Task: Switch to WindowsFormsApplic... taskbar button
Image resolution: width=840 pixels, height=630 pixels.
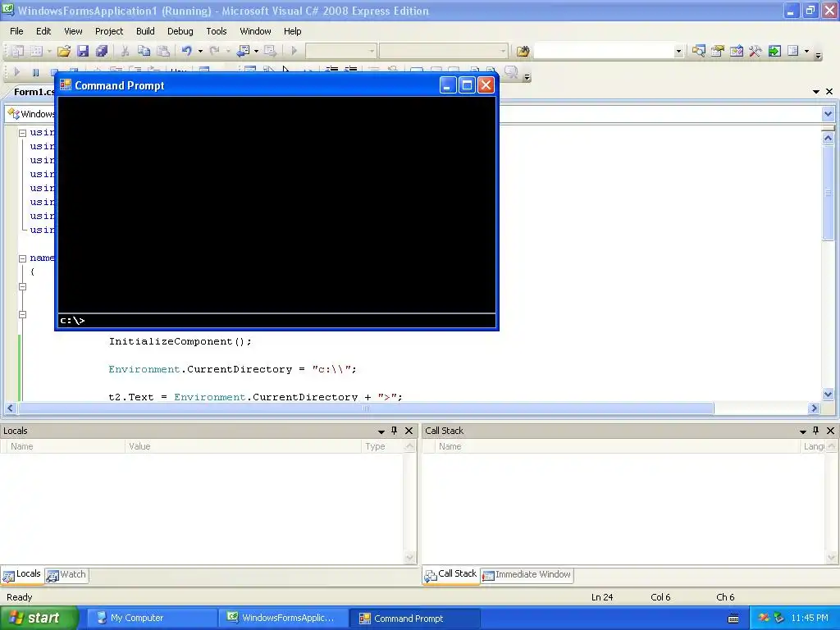Action: coord(283,619)
